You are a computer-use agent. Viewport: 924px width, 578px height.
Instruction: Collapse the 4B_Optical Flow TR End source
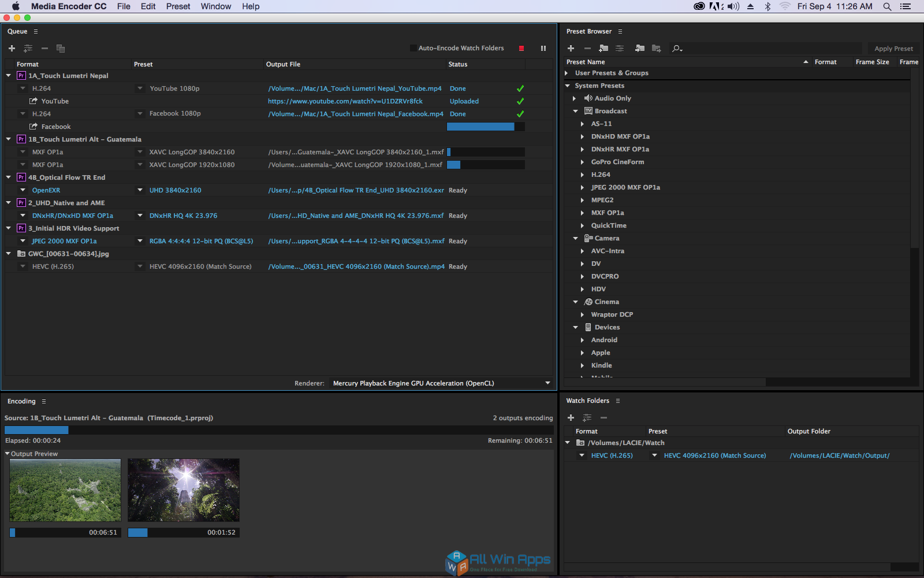pyautogui.click(x=9, y=177)
